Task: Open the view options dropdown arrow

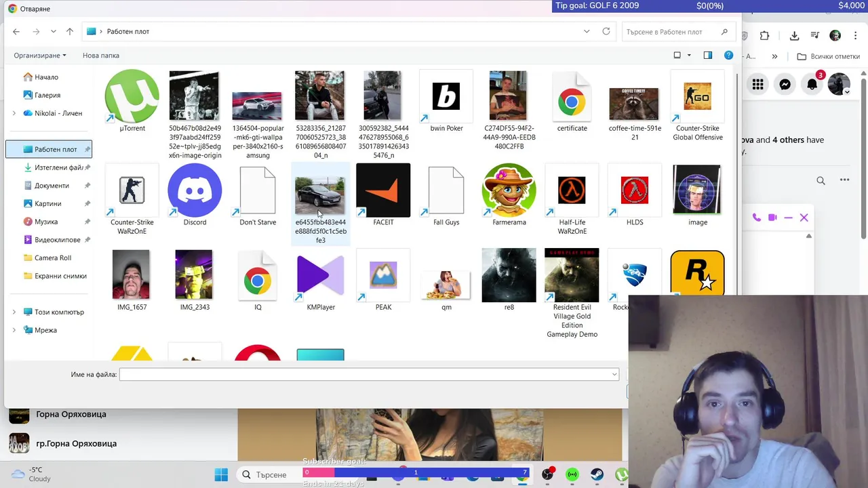Action: 689,55
